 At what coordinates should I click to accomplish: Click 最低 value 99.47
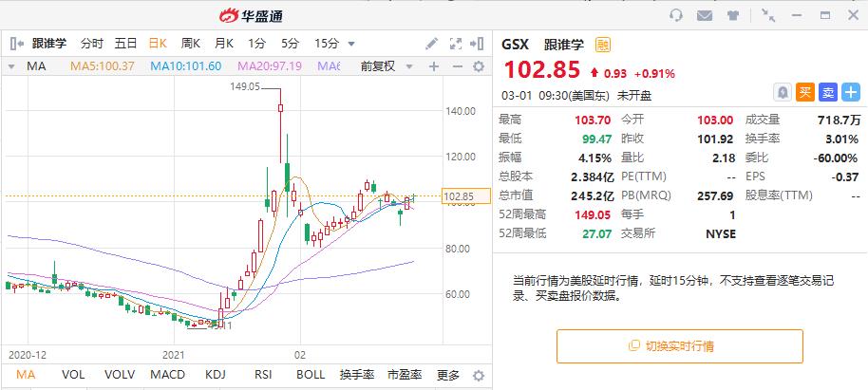[x=596, y=139]
